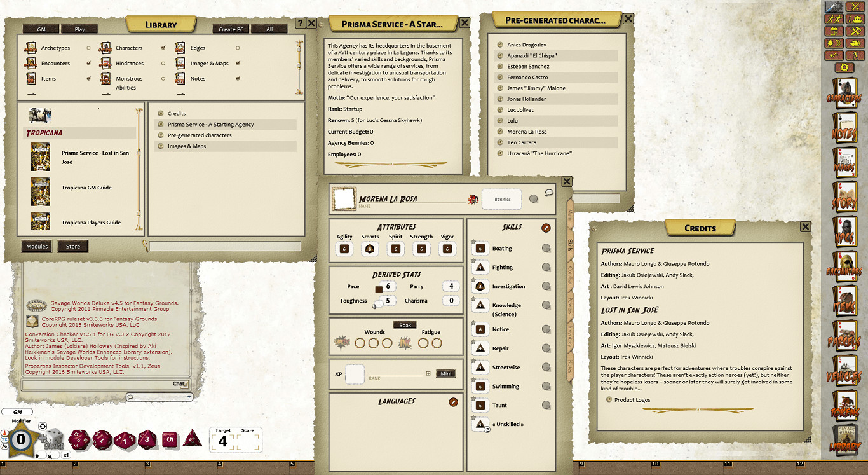Open the game options gear icon
The image size is (868, 475).
[x=845, y=67]
